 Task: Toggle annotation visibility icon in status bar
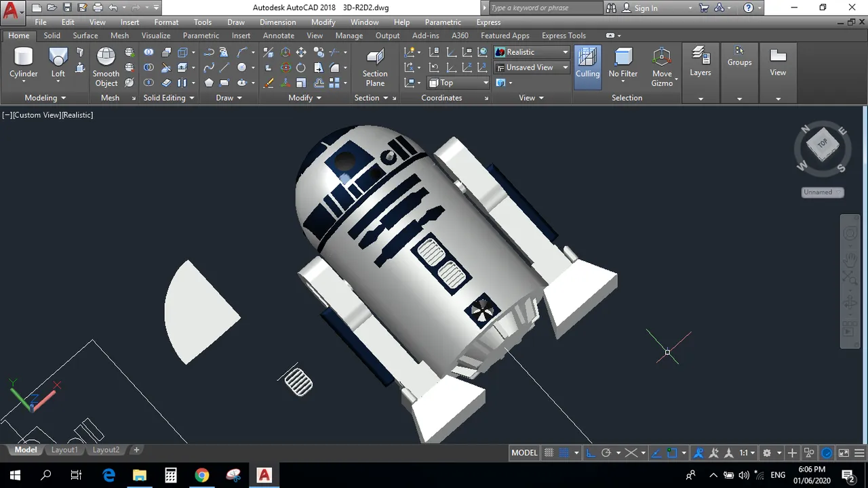(698, 453)
